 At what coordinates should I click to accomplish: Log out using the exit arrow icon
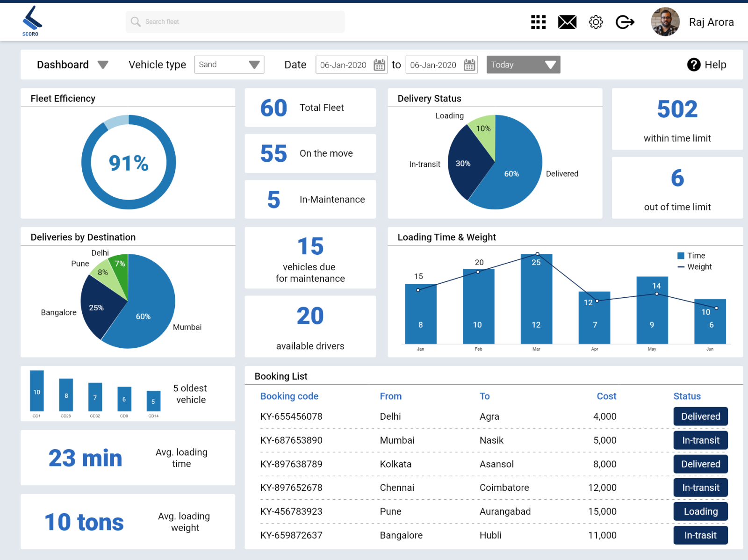pos(625,22)
